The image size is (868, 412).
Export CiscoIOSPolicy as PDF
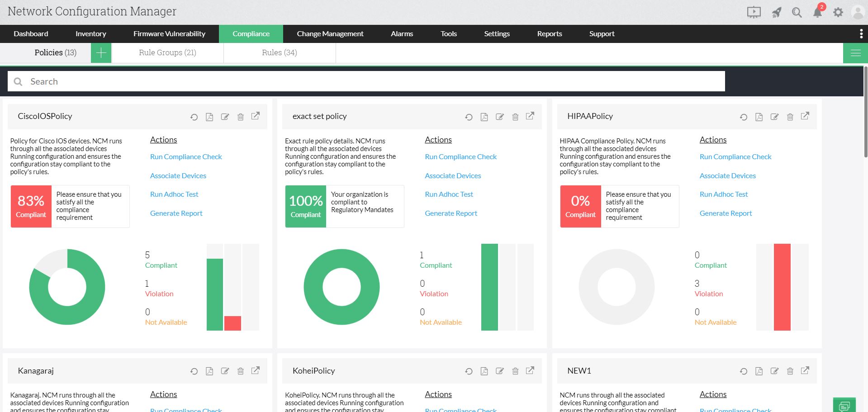(209, 117)
